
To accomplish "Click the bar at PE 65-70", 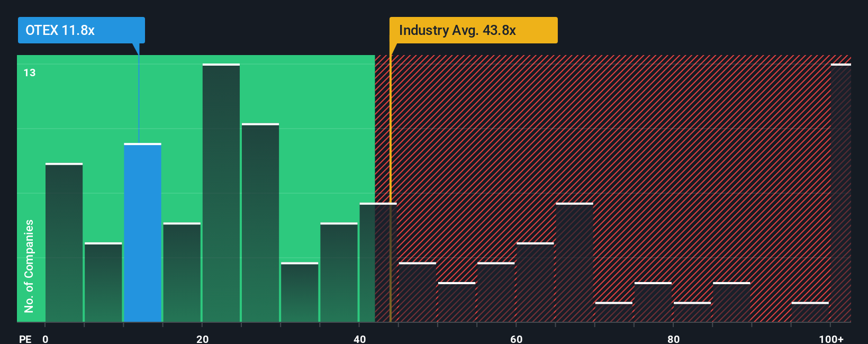I will tap(575, 262).
